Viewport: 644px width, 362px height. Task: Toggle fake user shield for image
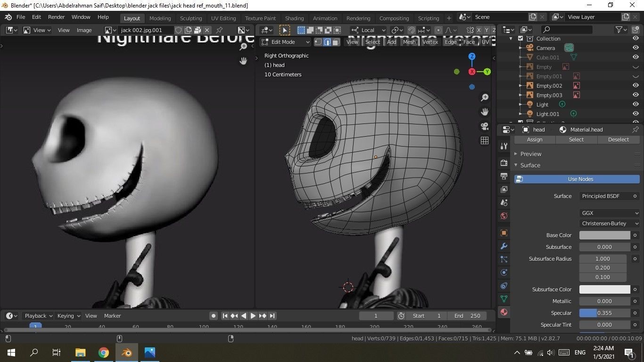click(x=179, y=30)
